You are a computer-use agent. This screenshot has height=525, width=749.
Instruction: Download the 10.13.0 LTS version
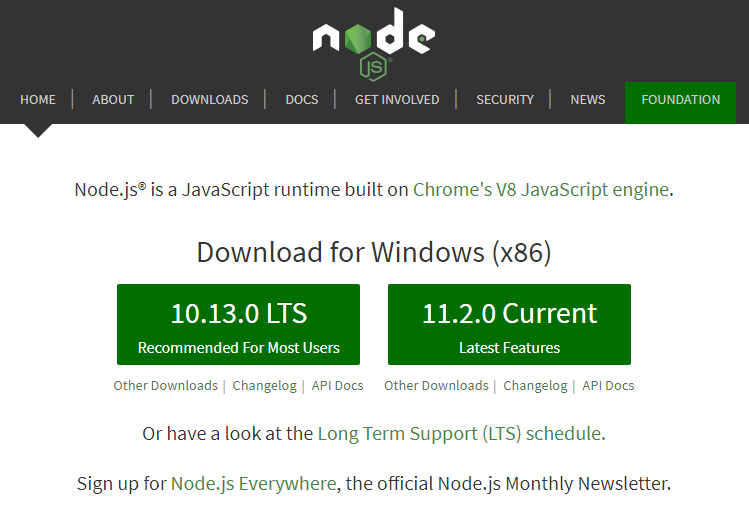pos(238,325)
